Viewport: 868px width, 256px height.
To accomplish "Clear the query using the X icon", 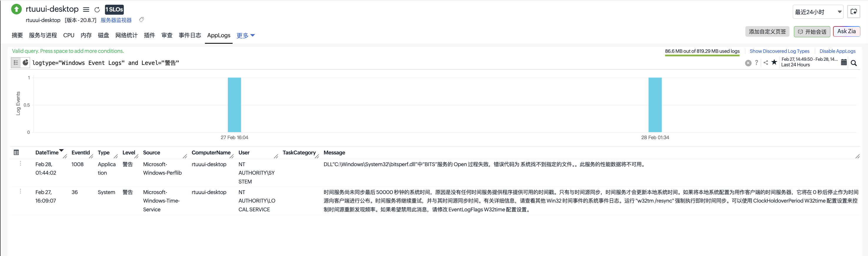I will 748,63.
